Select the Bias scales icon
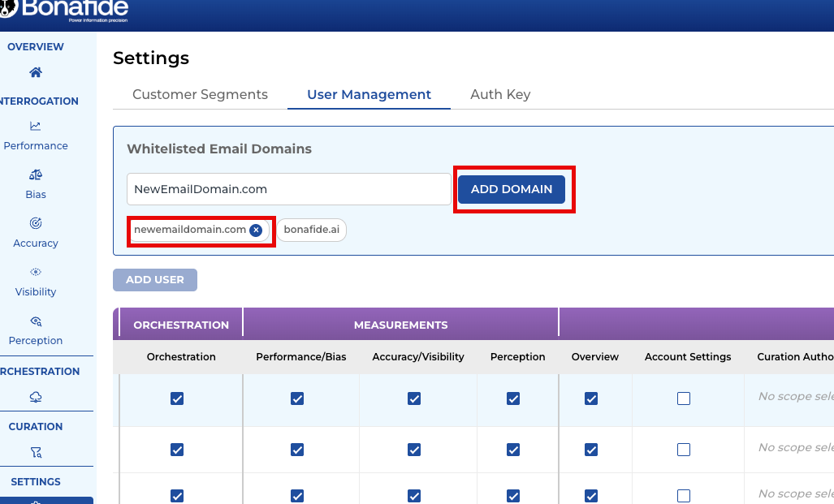The image size is (834, 504). (36, 174)
